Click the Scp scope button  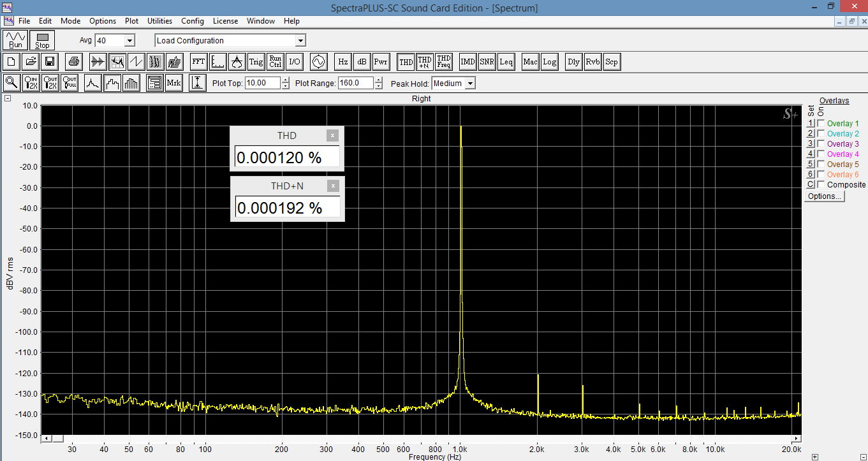612,62
